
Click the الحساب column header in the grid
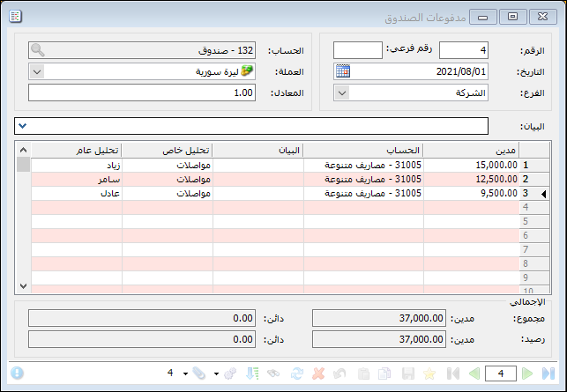tap(363, 151)
